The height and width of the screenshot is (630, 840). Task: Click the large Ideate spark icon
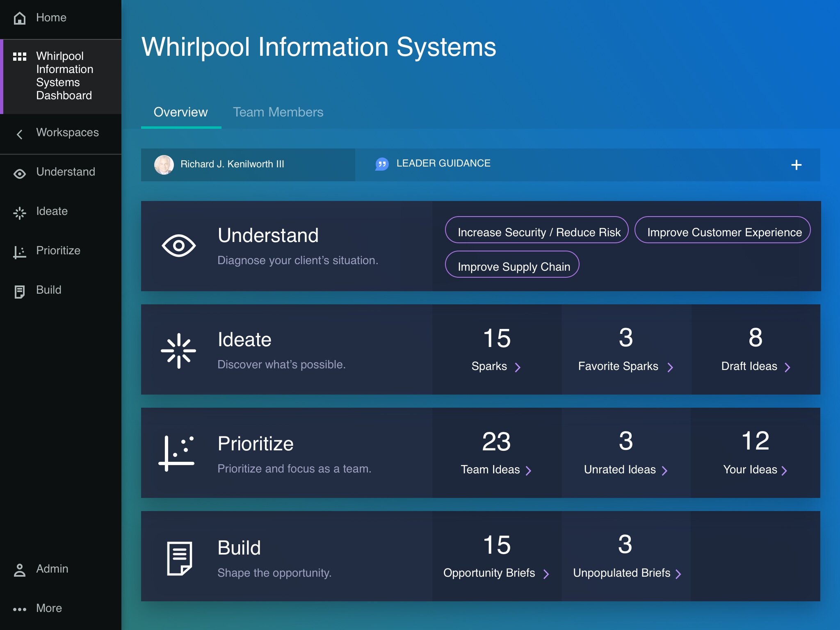(x=178, y=351)
